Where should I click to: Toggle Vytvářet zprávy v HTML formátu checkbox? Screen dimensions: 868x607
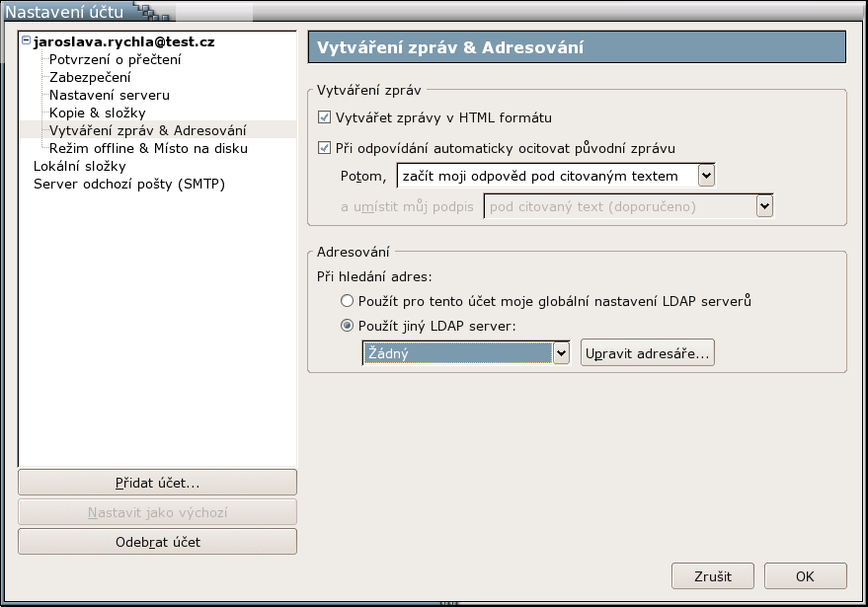(x=325, y=117)
